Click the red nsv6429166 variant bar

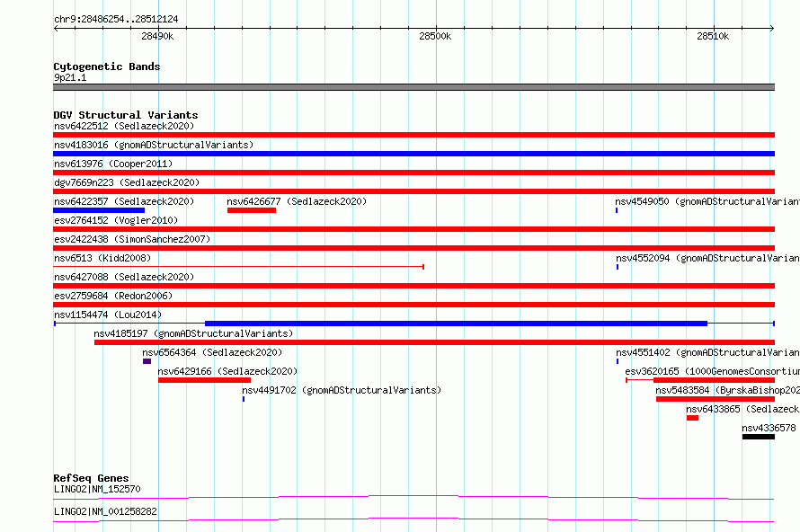(x=204, y=380)
